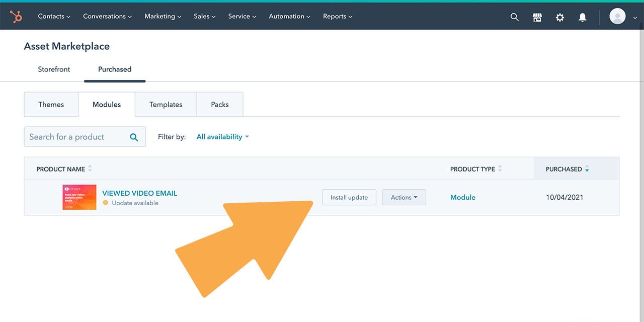This screenshot has height=322, width=644.
Task: Expand the Marketing menu
Action: (163, 17)
